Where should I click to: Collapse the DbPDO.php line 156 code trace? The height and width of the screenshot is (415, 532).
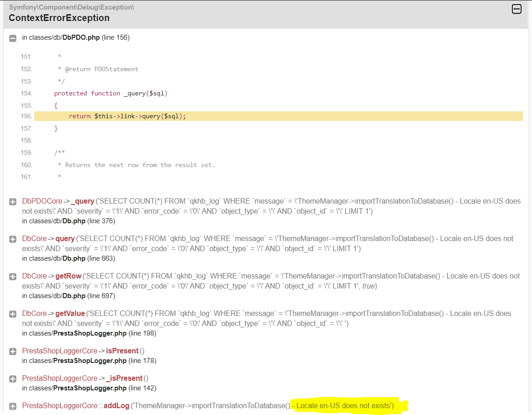pyautogui.click(x=13, y=38)
